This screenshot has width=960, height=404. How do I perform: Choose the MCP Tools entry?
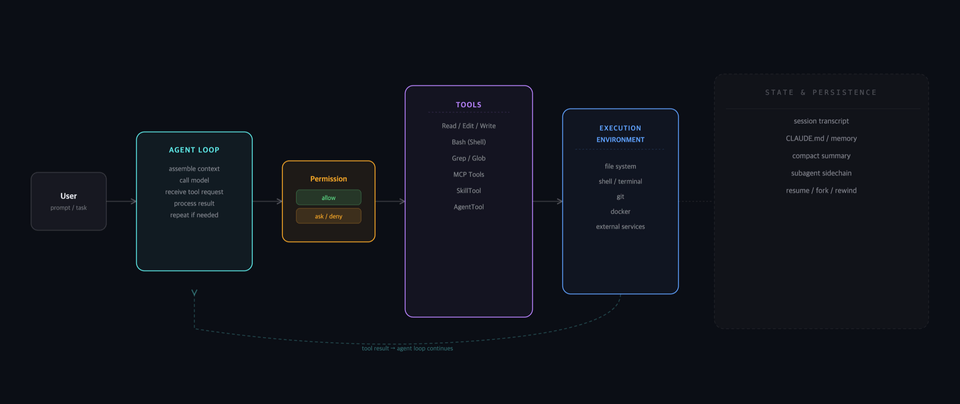pyautogui.click(x=469, y=174)
